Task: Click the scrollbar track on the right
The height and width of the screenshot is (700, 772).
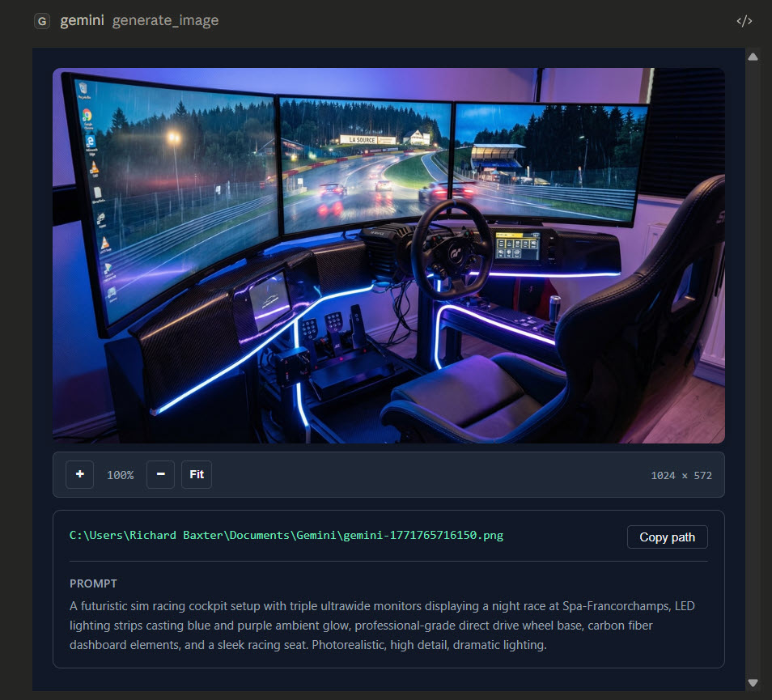Action: (x=753, y=364)
